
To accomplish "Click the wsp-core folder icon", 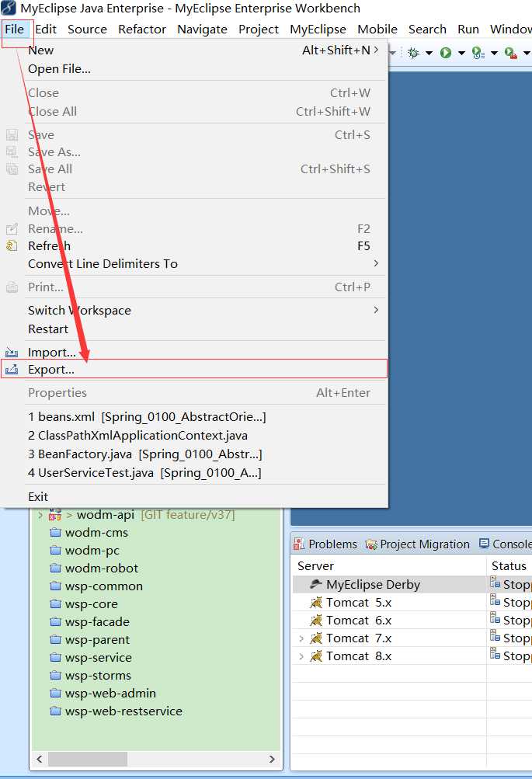I will (56, 604).
